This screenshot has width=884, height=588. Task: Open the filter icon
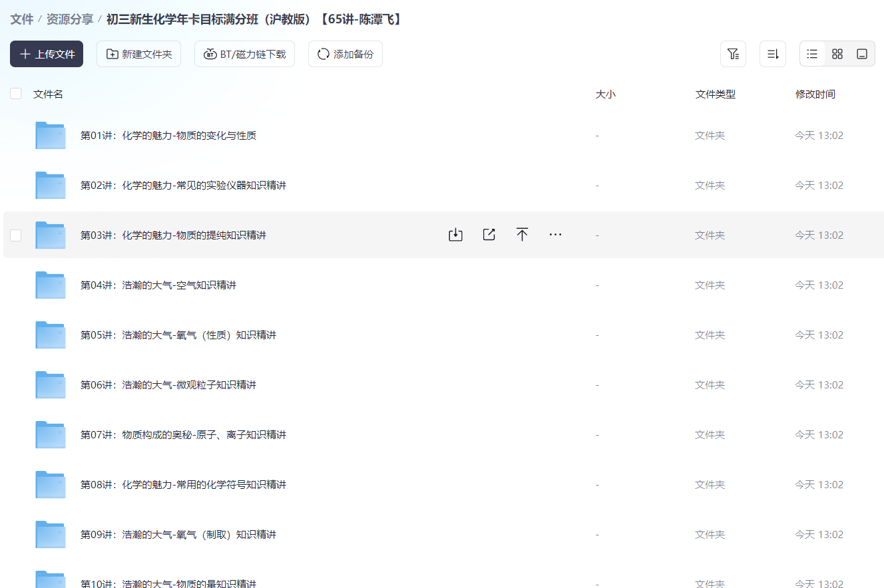[733, 53]
